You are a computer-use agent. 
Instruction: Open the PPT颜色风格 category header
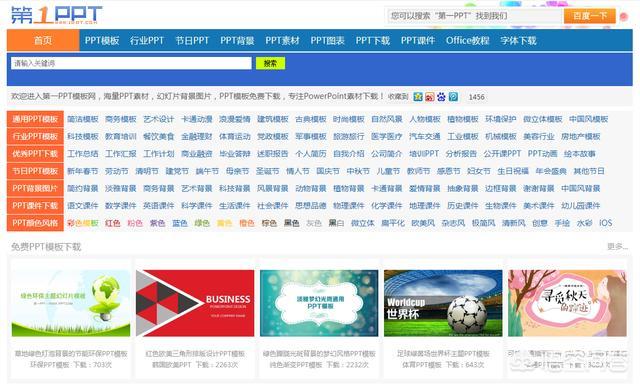(35, 223)
